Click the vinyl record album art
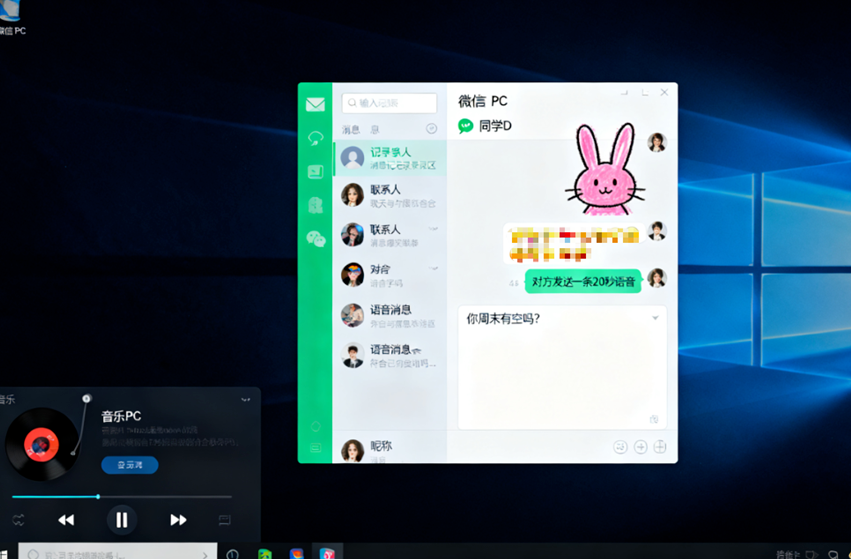The width and height of the screenshot is (851, 559). [x=41, y=444]
